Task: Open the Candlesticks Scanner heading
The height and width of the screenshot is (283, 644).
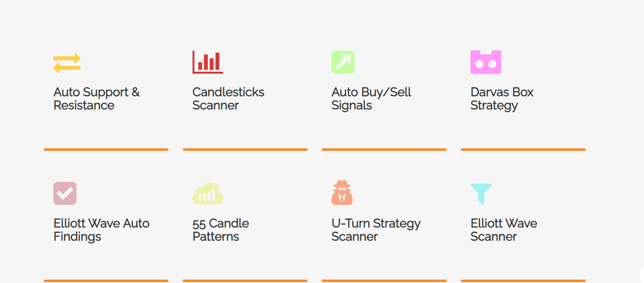Action: pos(228,99)
